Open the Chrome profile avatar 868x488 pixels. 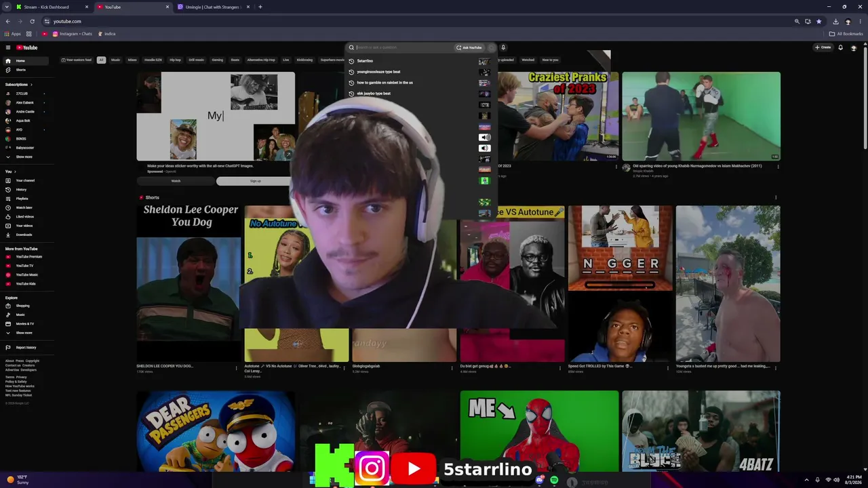[848, 21]
